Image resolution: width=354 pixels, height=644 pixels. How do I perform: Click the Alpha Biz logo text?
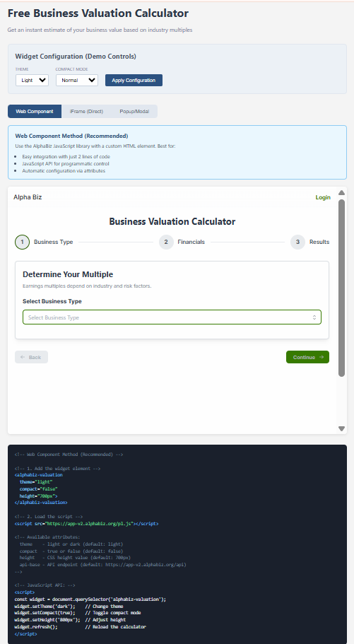[28, 197]
